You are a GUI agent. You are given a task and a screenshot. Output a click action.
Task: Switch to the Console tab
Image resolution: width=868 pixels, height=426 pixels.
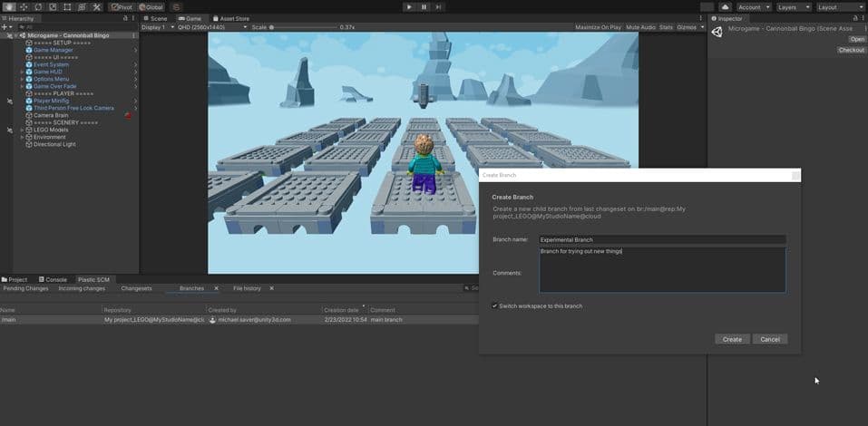pyautogui.click(x=56, y=279)
